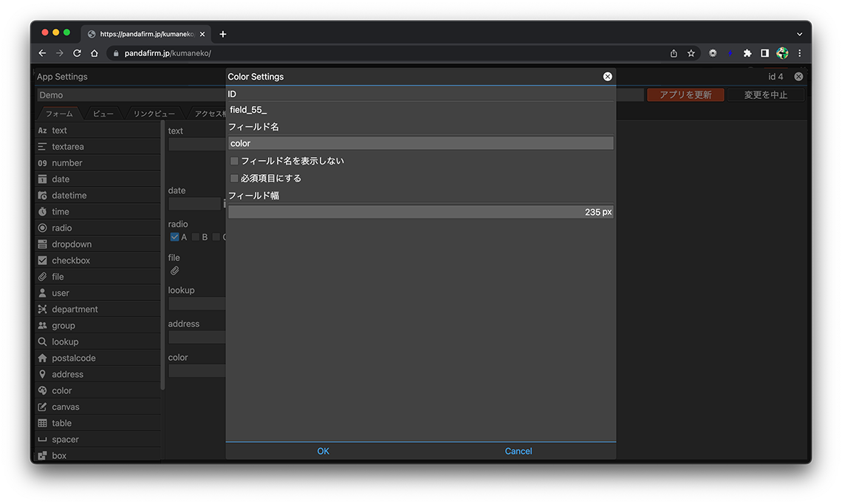Image resolution: width=842 pixels, height=504 pixels.
Task: Open the Chrome three-dot menu
Action: point(799,53)
